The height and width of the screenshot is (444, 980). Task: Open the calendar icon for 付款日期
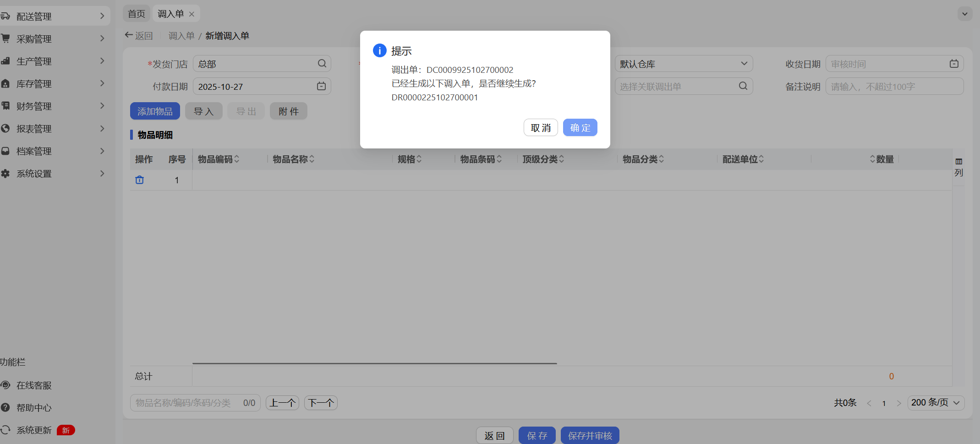[322, 86]
